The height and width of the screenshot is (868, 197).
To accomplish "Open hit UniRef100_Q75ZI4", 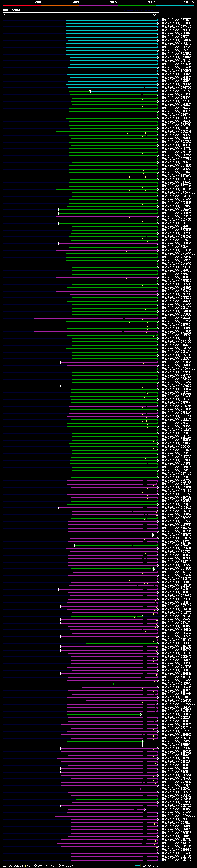I will 177,37.
